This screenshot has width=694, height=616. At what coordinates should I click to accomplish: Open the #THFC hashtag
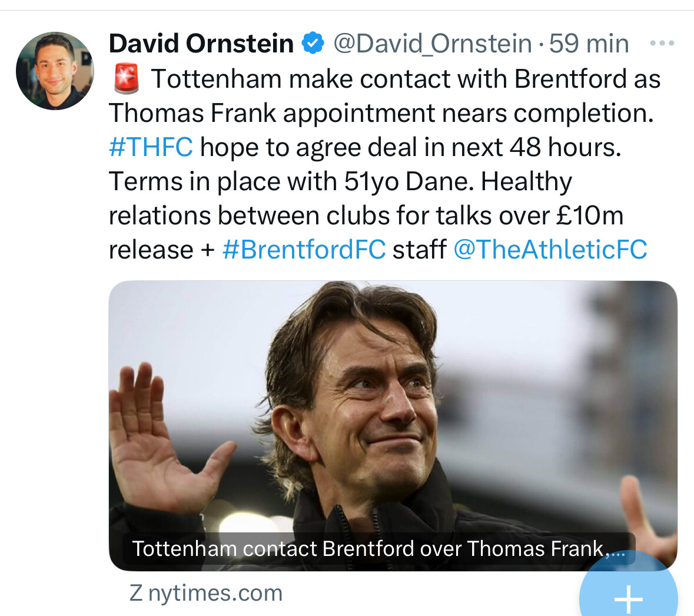point(151,147)
